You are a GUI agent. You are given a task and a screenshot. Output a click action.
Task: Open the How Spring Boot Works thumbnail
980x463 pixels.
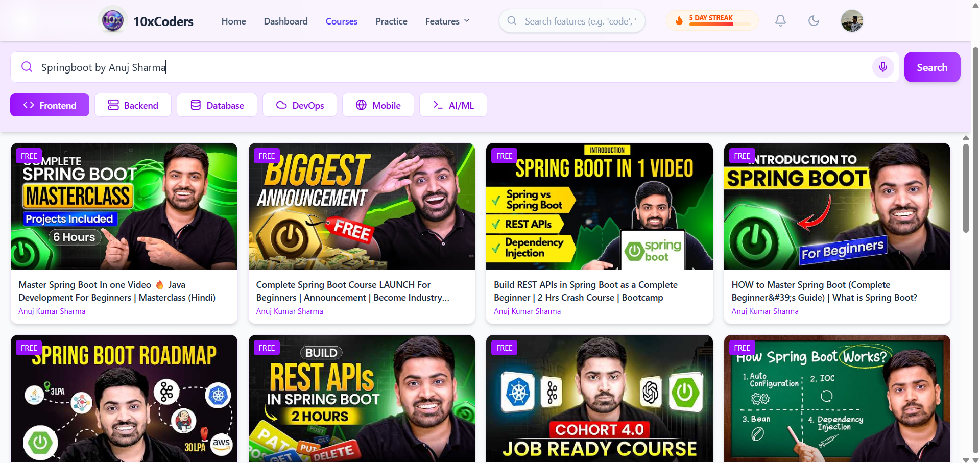[x=837, y=399]
